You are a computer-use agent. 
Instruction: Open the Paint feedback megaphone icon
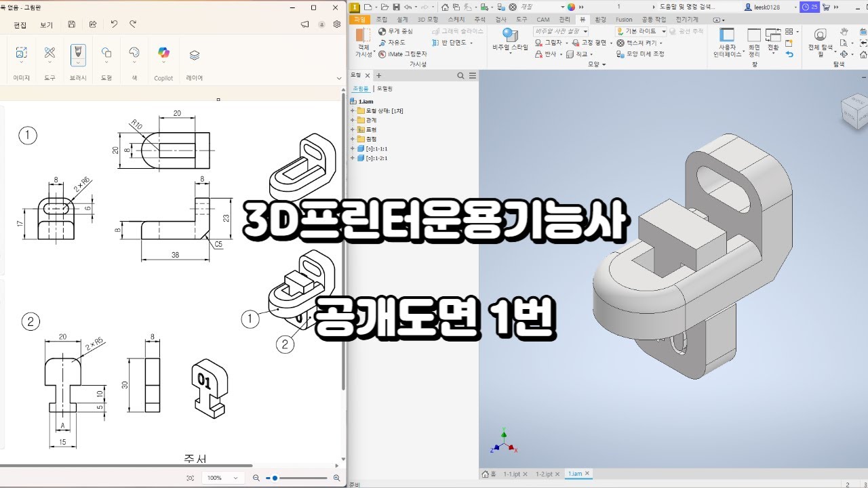click(x=305, y=24)
